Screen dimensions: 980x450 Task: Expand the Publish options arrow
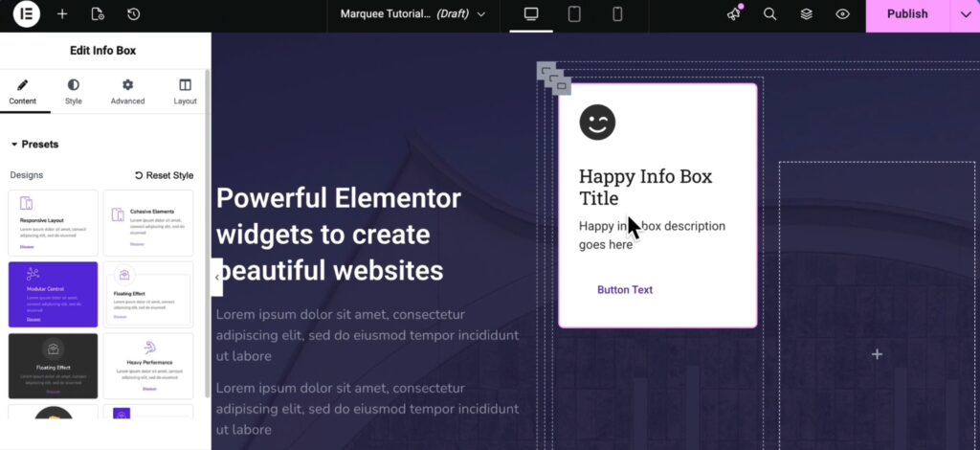(964, 14)
